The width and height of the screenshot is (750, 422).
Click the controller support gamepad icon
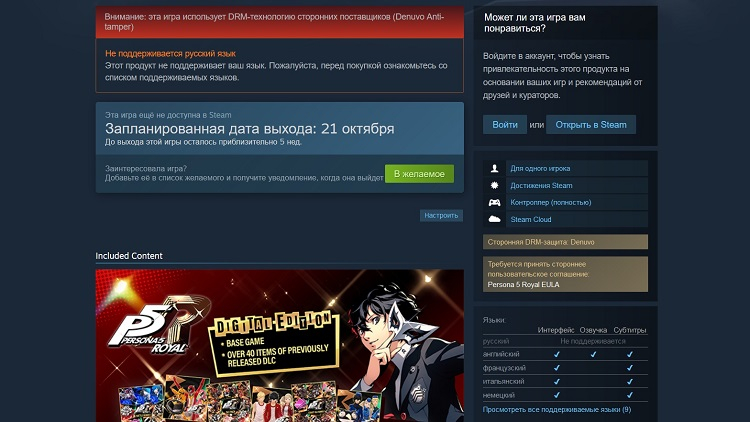pyautogui.click(x=494, y=202)
